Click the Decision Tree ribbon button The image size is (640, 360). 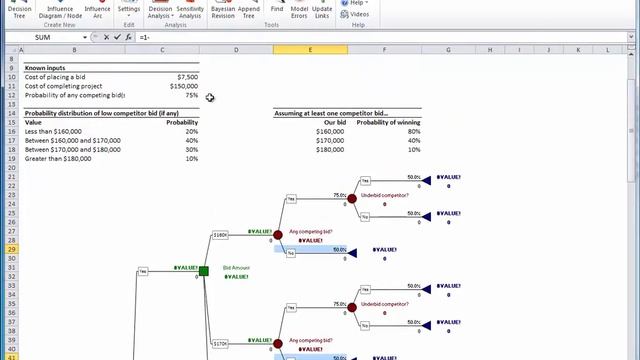point(19,10)
